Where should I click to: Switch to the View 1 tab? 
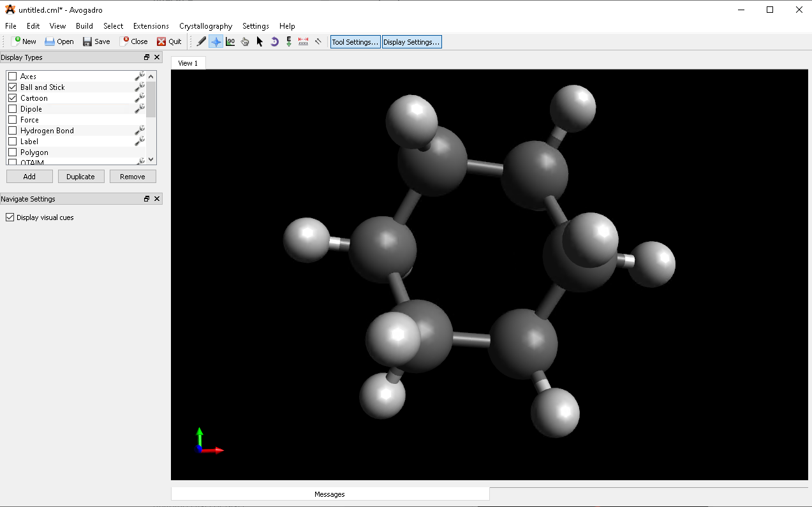[188, 63]
